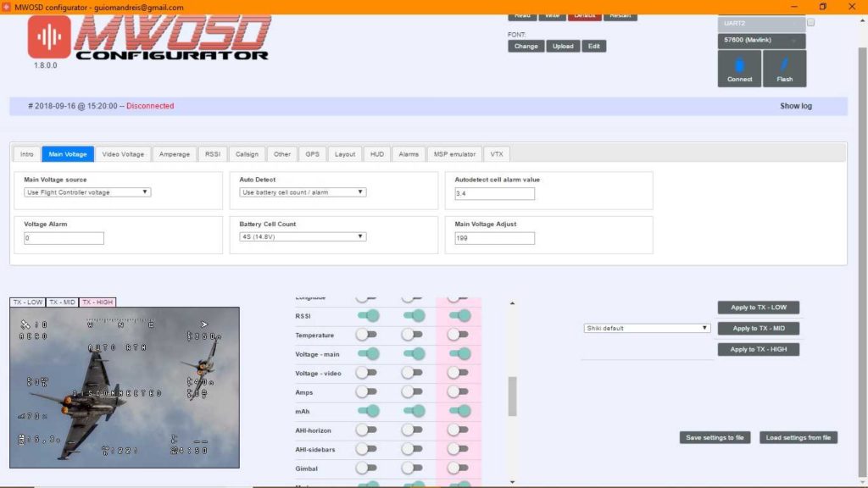Turn on the Amps toggle in the TX-LOW column
The width and height of the screenshot is (868, 488).
(x=366, y=392)
